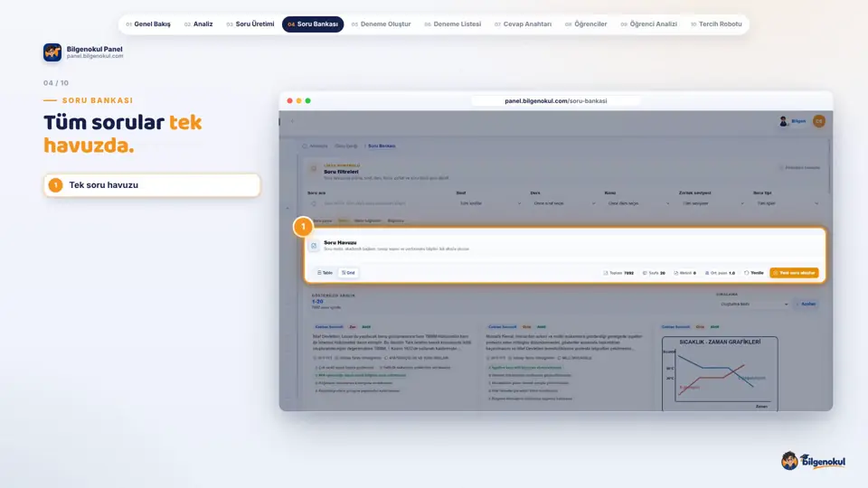Screen dimensions: 868x488
Task: Click the Yenile refresh button
Action: [x=753, y=273]
